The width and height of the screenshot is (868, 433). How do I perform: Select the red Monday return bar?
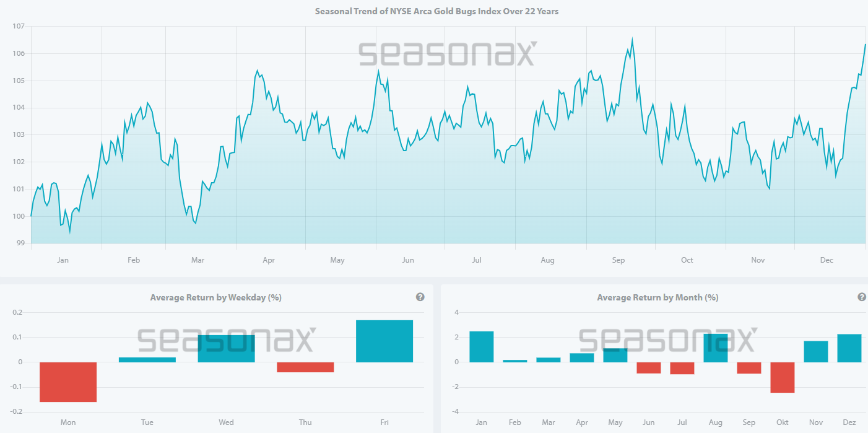[68, 382]
